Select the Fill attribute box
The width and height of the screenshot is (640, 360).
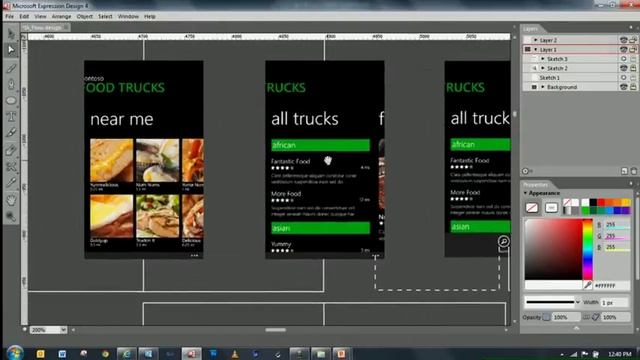click(531, 207)
